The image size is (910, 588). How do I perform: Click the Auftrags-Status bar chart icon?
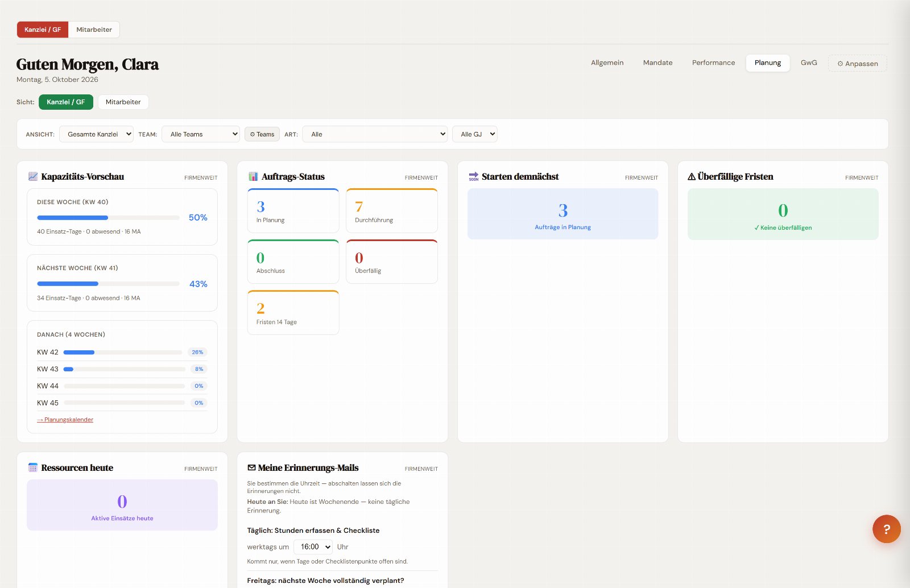click(x=253, y=176)
